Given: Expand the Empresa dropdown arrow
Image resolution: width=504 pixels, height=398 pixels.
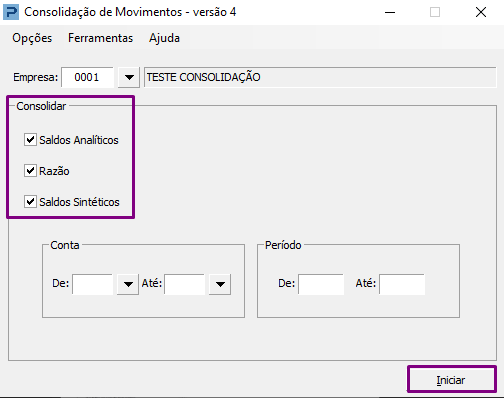Looking at the screenshot, I should [x=129, y=77].
